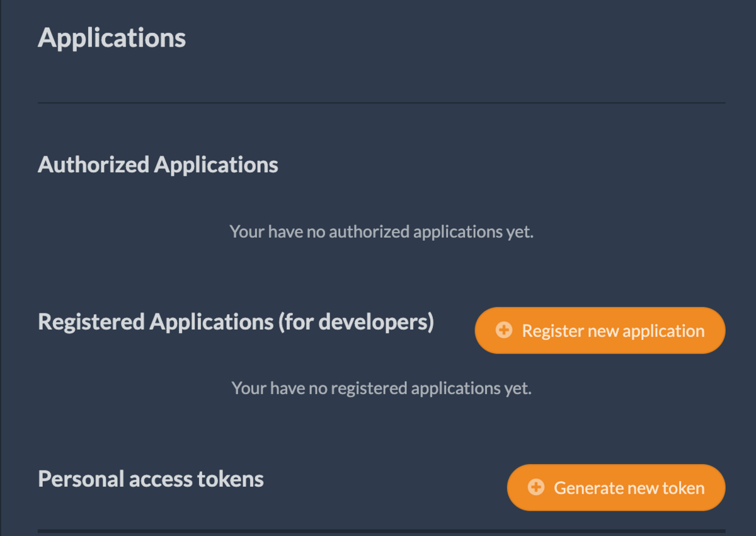756x536 pixels.
Task: Click the "Register new application" button label text
Action: coord(613,330)
